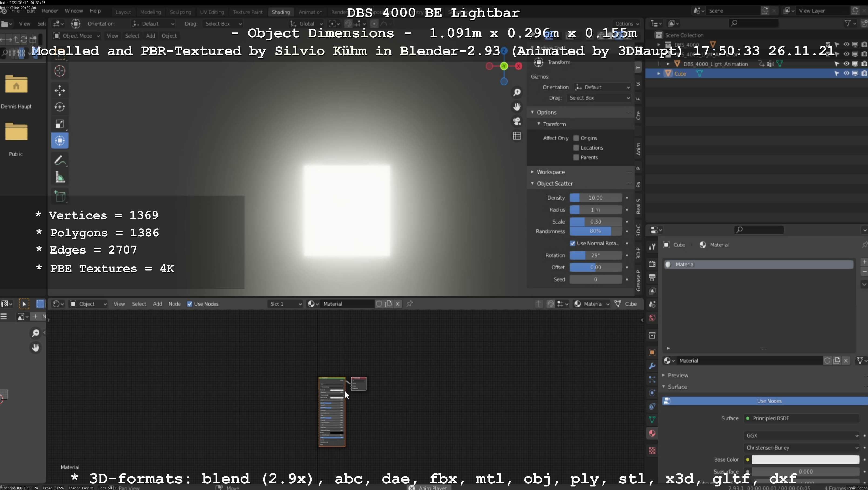The image size is (868, 490).
Task: Toggle orthographic grid view icon
Action: click(x=516, y=136)
